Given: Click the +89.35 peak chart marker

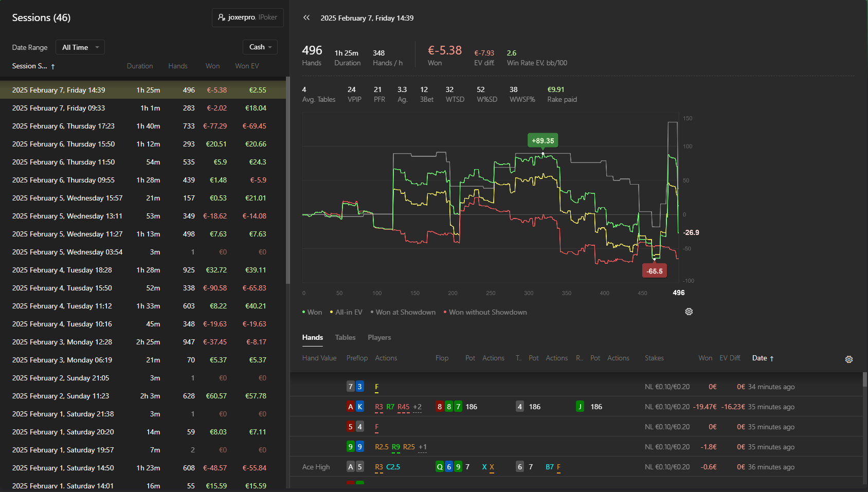Looking at the screenshot, I should click(x=542, y=140).
